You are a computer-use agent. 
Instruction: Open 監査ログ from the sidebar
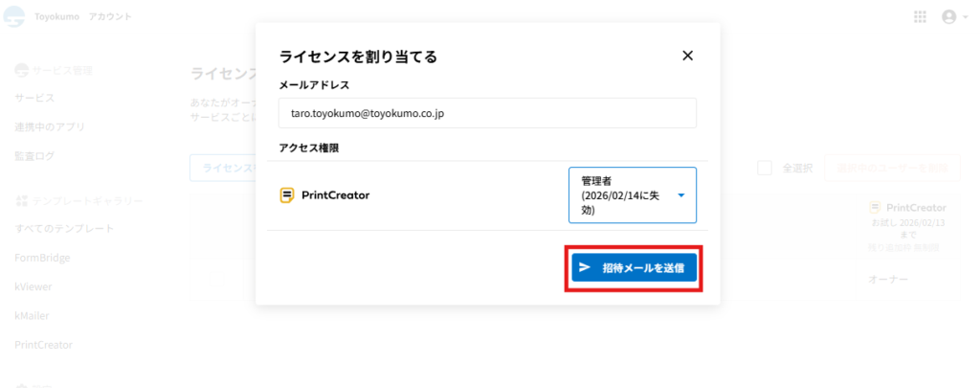coord(34,156)
